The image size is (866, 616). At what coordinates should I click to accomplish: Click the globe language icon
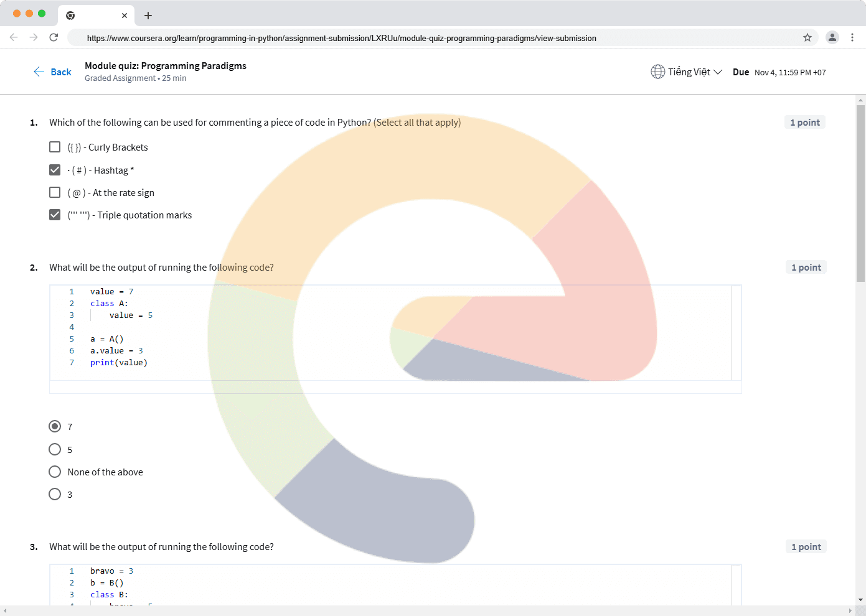point(657,72)
